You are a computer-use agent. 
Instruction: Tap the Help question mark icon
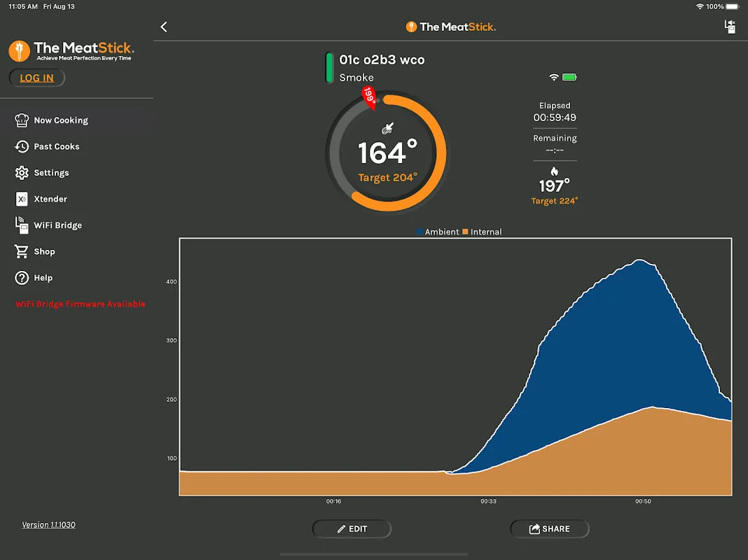coord(22,278)
